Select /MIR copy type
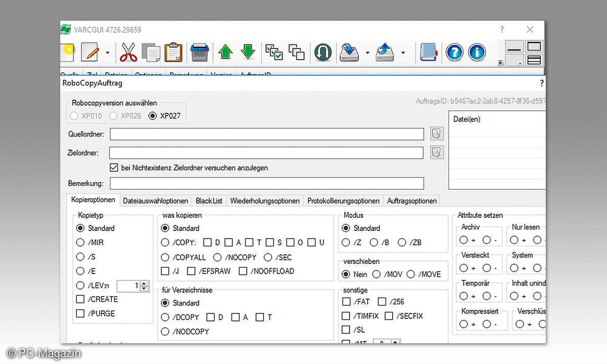This screenshot has height=364, width=607. click(x=80, y=243)
